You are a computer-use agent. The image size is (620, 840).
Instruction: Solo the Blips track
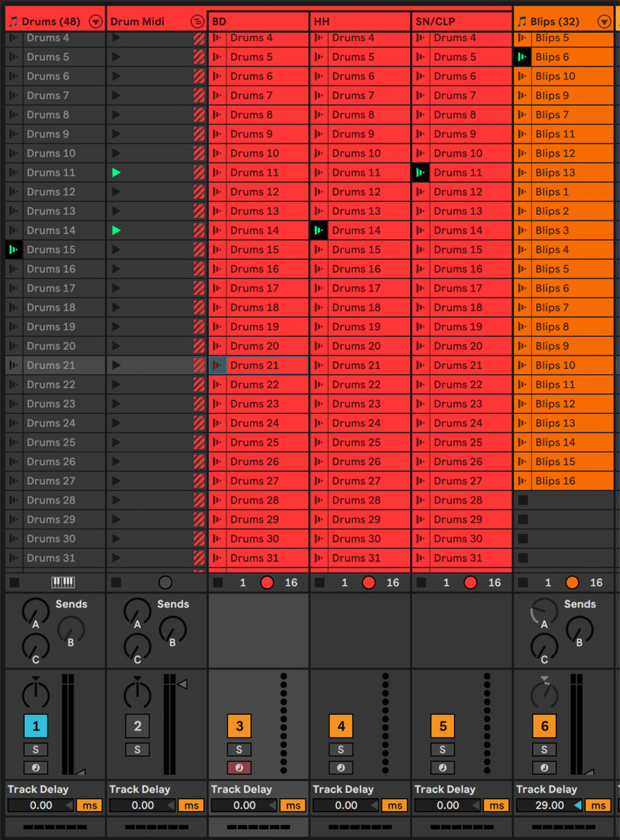544,749
